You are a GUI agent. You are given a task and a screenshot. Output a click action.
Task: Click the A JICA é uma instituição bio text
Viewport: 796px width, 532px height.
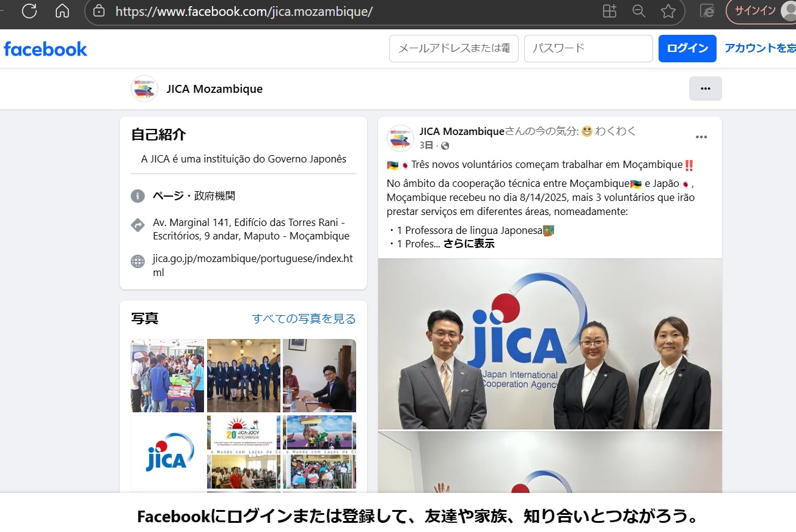[244, 159]
